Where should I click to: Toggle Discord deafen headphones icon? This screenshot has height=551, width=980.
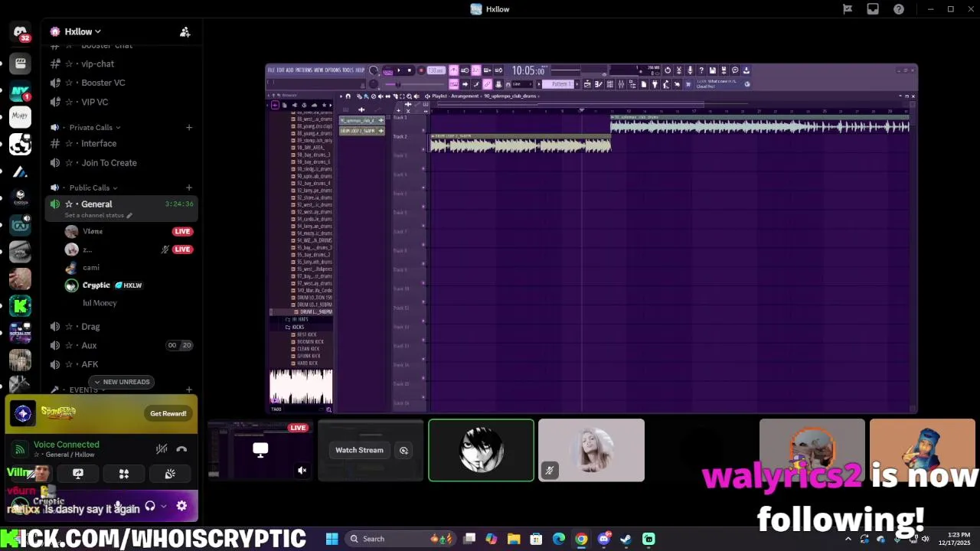pyautogui.click(x=150, y=506)
